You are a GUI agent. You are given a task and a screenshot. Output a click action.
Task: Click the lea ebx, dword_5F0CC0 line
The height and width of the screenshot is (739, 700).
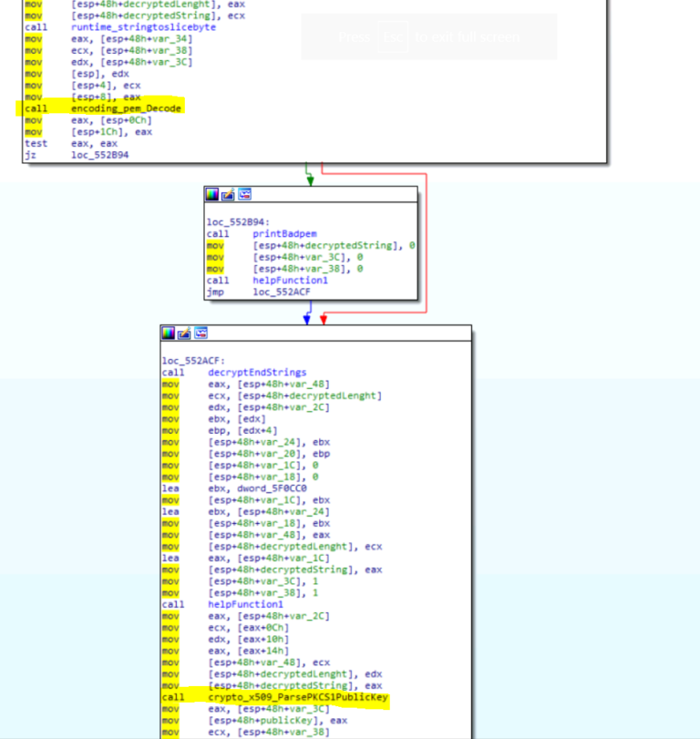click(234, 488)
